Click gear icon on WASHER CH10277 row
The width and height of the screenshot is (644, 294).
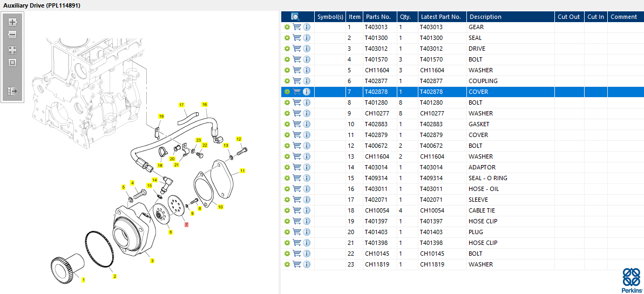[287, 113]
